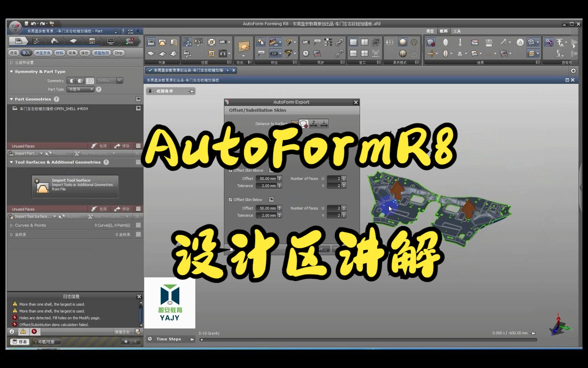This screenshot has height=368, width=588.
Task: Open the clock/time icon in the 同步 group
Action: (305, 54)
